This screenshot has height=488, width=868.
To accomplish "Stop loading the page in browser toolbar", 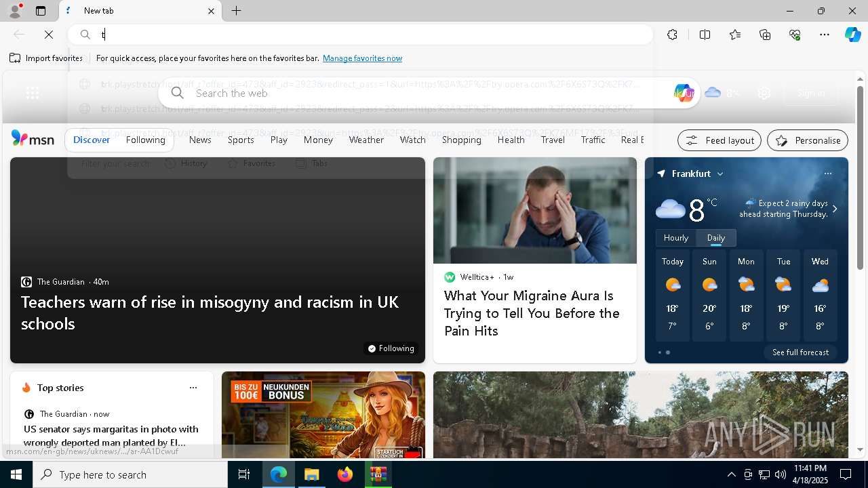I will (x=49, y=35).
